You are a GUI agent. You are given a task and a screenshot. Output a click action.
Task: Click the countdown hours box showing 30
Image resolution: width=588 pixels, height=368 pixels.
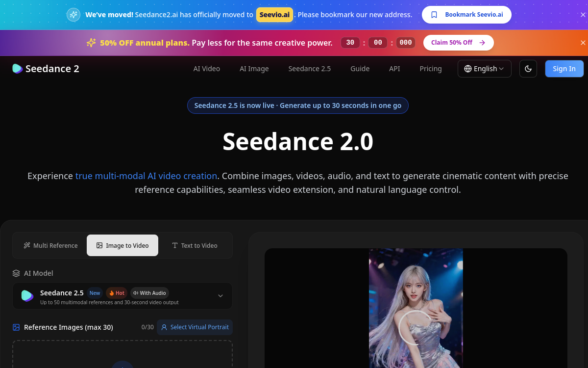coord(350,43)
